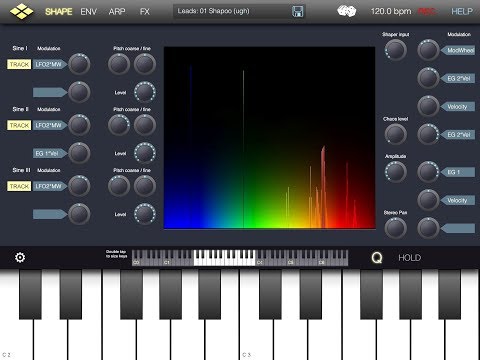Click the Amplitude knob
Viewport: 480px width, 360px height.
click(x=396, y=172)
